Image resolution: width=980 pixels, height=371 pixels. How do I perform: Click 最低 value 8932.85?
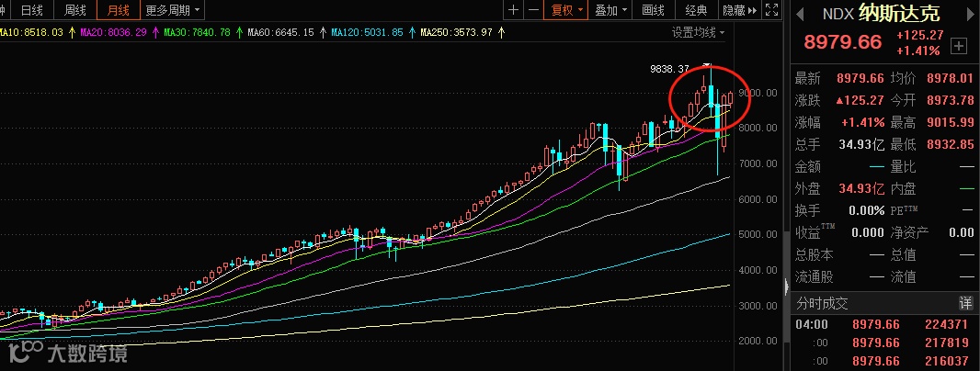(950, 145)
